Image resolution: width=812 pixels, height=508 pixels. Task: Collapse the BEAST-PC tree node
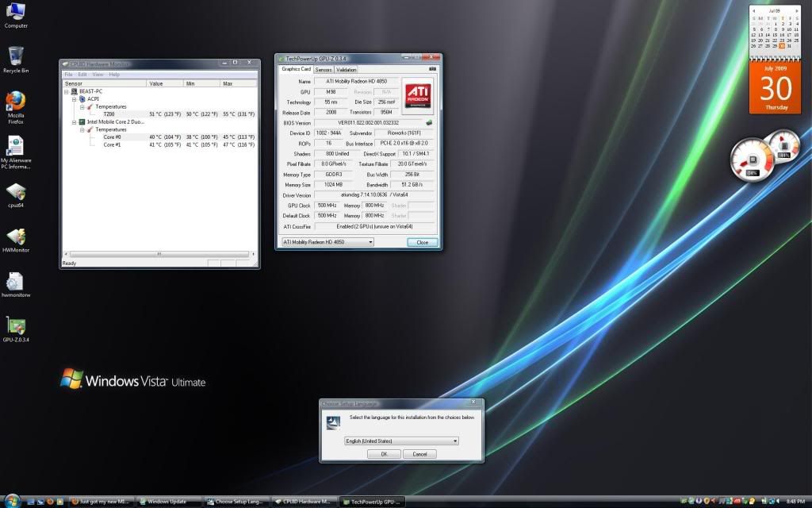pyautogui.click(x=67, y=91)
